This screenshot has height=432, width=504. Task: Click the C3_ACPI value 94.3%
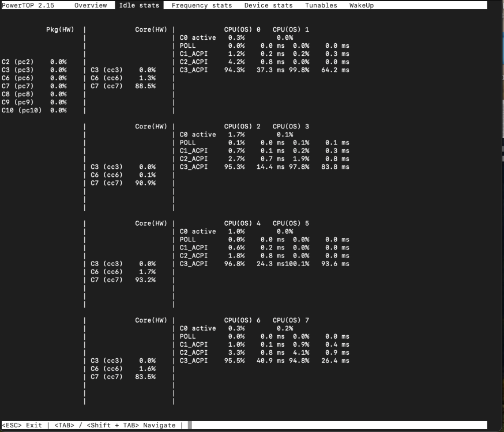coord(234,70)
